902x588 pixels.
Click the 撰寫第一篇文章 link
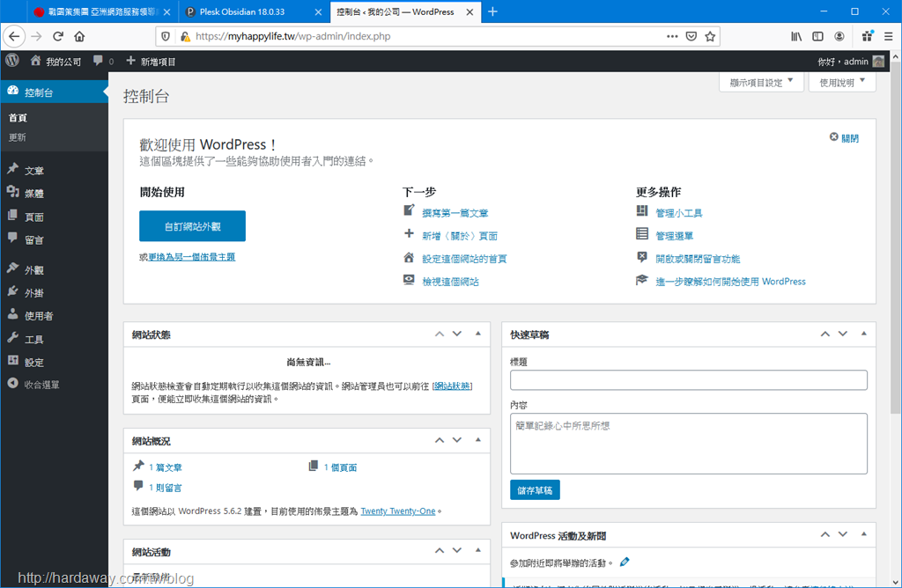pos(455,213)
